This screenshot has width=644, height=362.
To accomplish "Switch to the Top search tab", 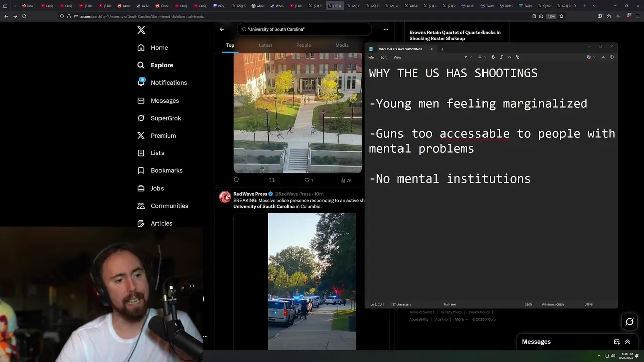I will (x=230, y=45).
